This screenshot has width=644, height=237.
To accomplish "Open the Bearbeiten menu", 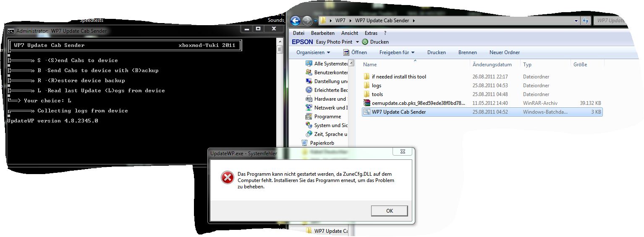I will (323, 33).
